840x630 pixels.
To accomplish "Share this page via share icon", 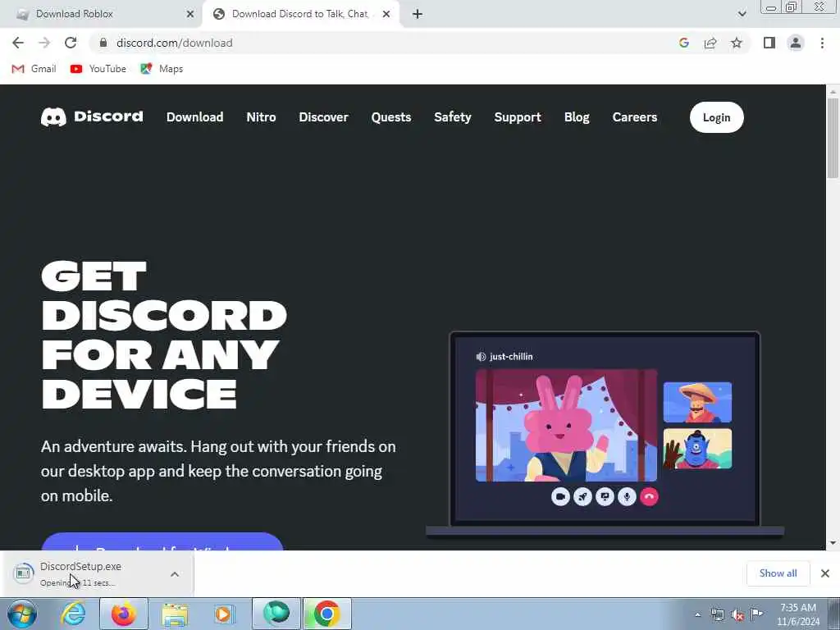I will (710, 43).
